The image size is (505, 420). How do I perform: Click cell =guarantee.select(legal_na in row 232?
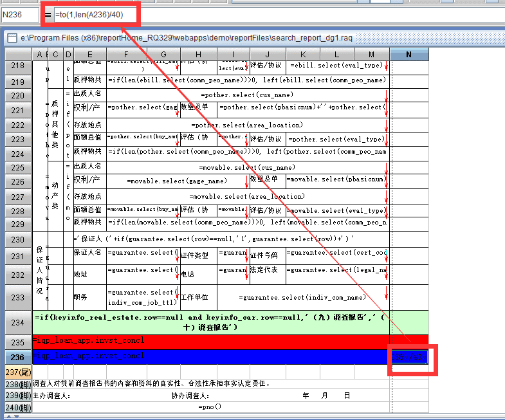[338, 275]
